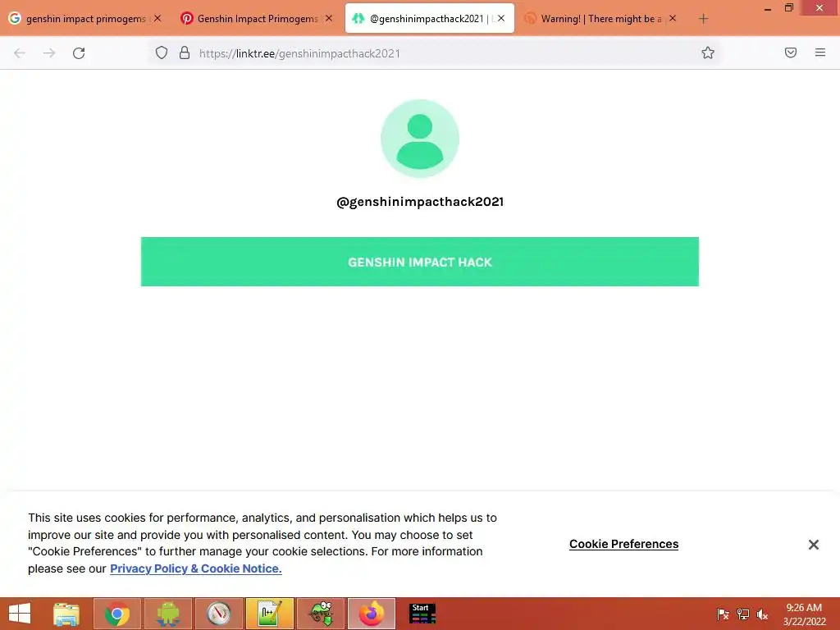Close the Warning! tab
The image size is (840, 630).
tap(673, 18)
